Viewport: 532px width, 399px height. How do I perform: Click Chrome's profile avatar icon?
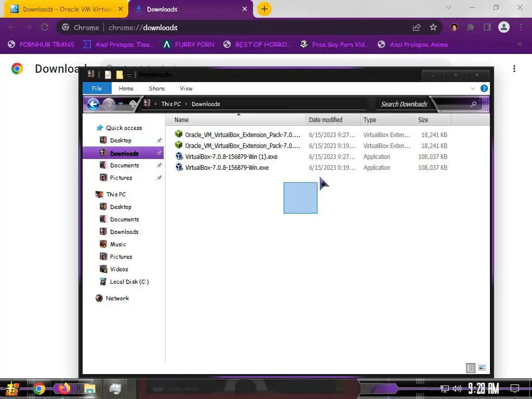pos(504,27)
